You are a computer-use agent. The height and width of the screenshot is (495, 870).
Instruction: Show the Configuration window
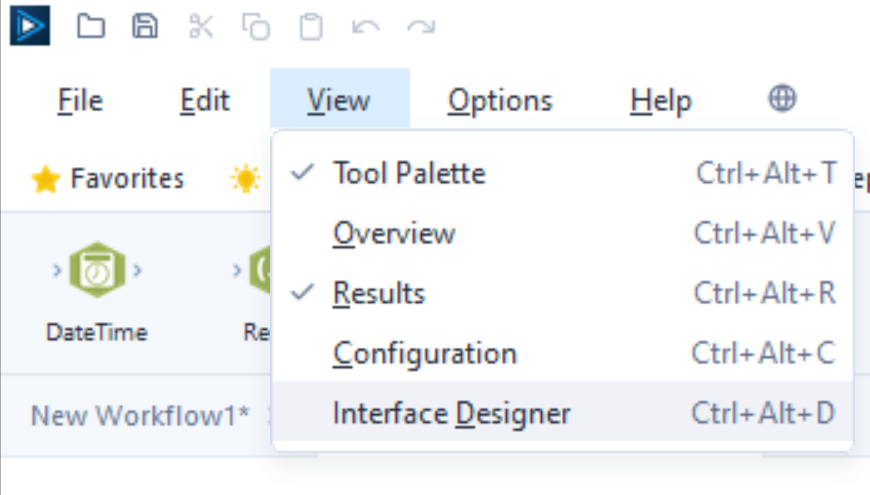tap(424, 353)
